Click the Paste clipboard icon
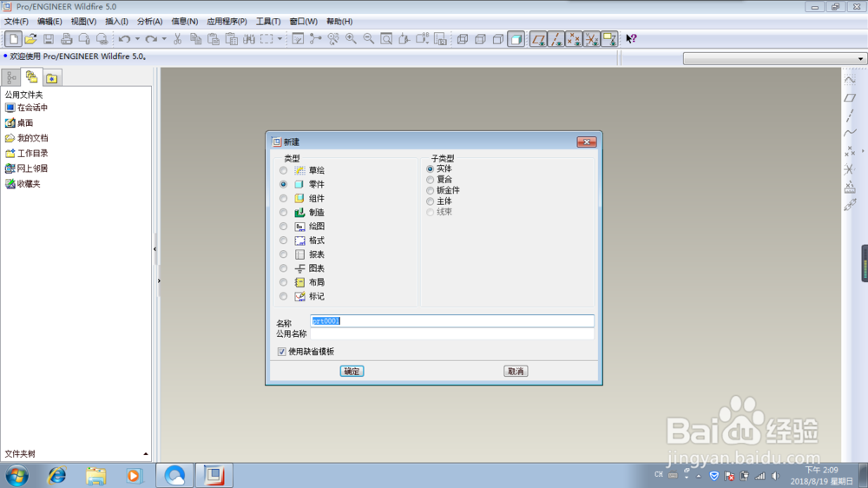 pos(214,39)
